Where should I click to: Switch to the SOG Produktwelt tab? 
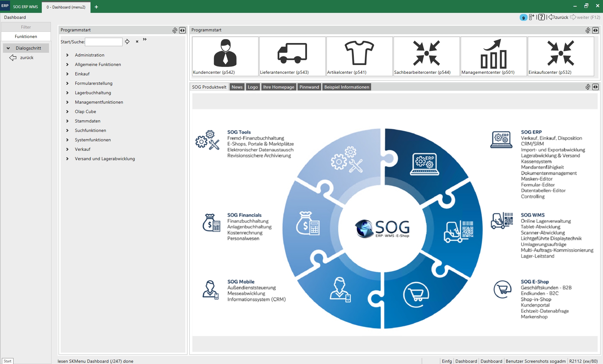click(x=209, y=87)
